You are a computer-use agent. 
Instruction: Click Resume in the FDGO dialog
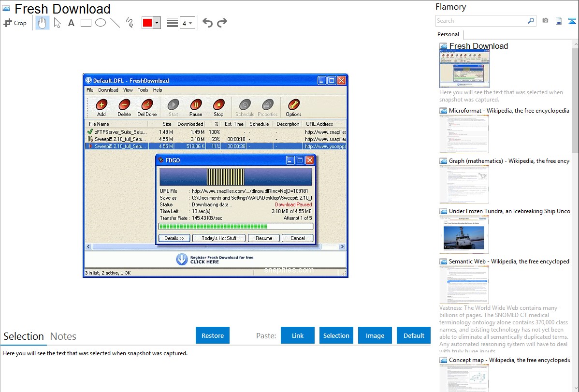pyautogui.click(x=264, y=238)
